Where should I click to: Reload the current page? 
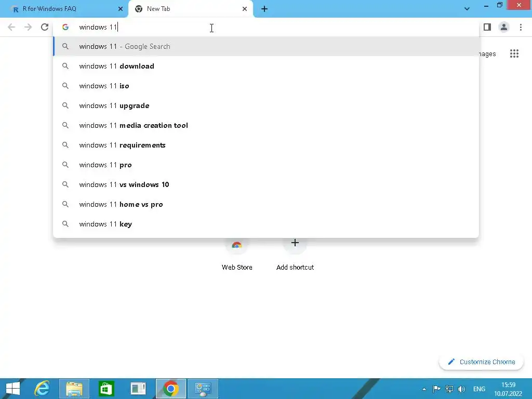[x=45, y=27]
